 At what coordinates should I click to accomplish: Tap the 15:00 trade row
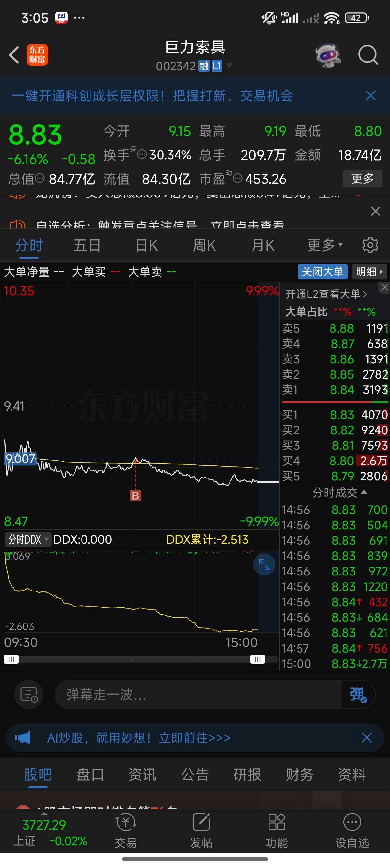tap(335, 663)
